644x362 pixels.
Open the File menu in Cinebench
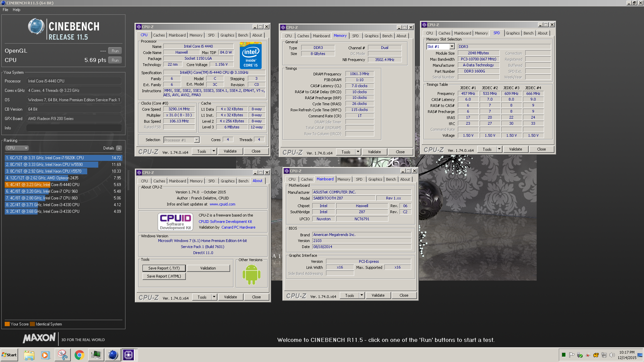5,10
